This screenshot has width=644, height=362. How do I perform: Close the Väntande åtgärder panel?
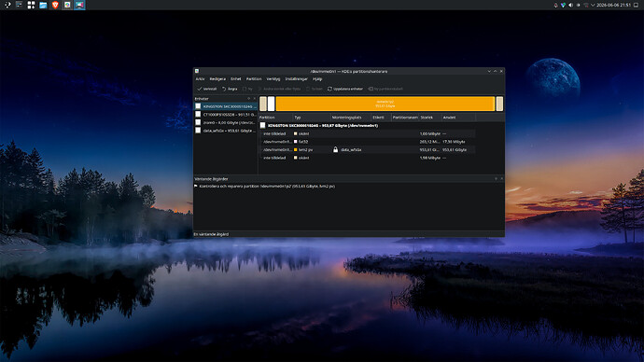point(501,178)
